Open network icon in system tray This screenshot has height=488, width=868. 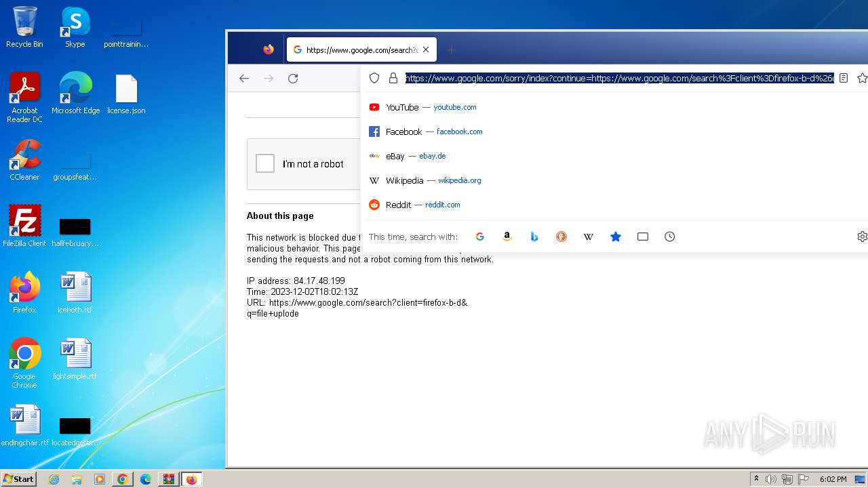(787, 479)
